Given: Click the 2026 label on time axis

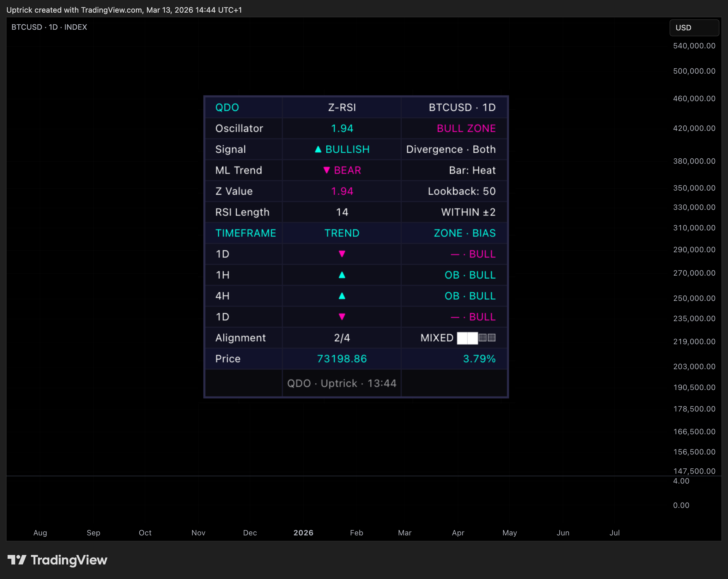Looking at the screenshot, I should click(303, 533).
